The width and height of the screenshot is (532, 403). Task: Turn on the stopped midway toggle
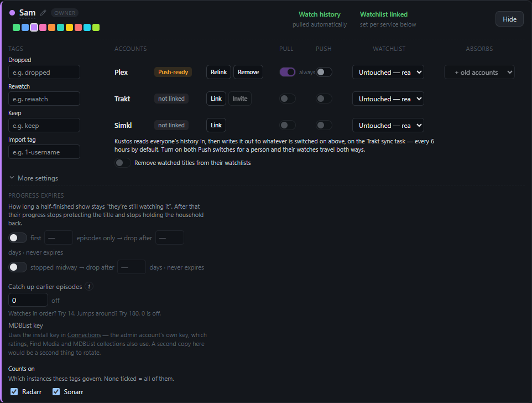click(18, 267)
